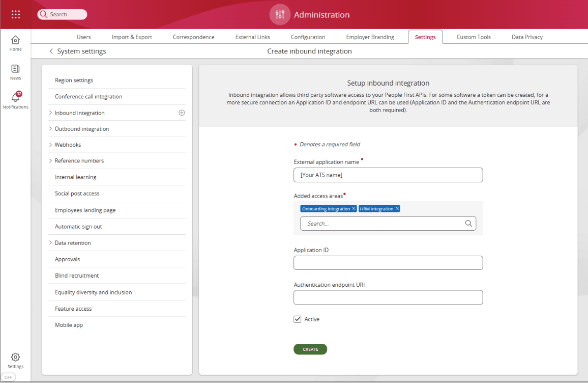588x383 pixels.
Task: Click plus icon beside Inbound integration
Action: pyautogui.click(x=182, y=113)
